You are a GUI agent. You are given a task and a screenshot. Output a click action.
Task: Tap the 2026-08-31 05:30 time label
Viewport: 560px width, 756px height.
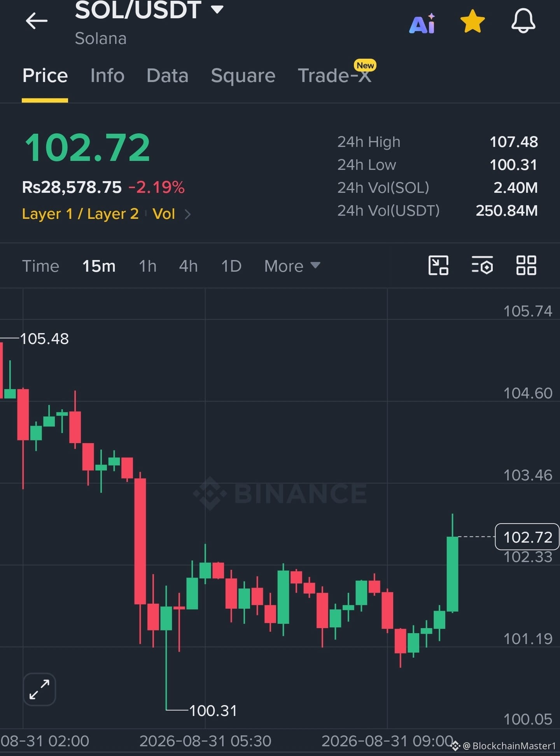pos(205,741)
